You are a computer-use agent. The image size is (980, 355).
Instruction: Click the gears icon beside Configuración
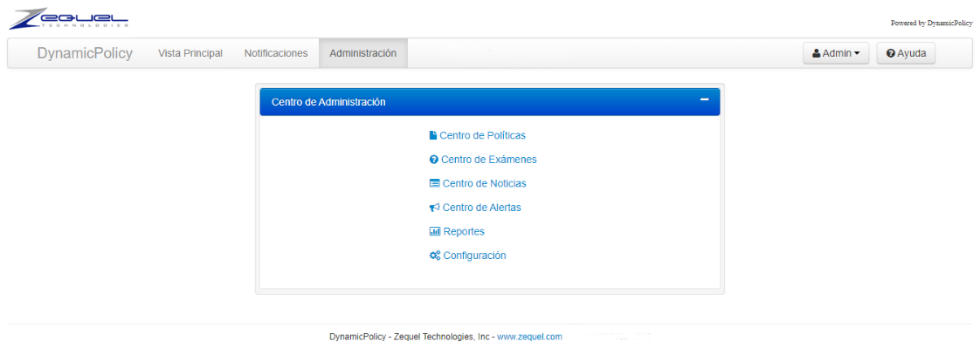pyautogui.click(x=434, y=256)
